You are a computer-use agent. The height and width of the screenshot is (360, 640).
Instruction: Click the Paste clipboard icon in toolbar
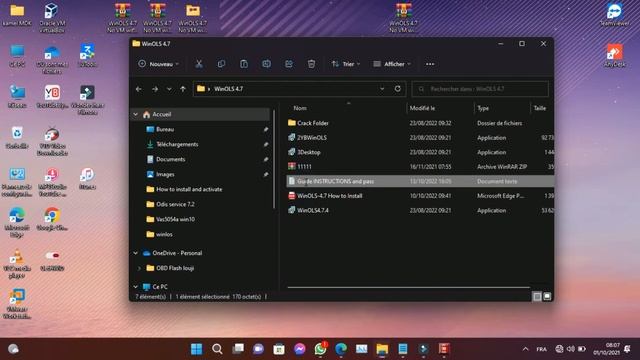tap(244, 64)
